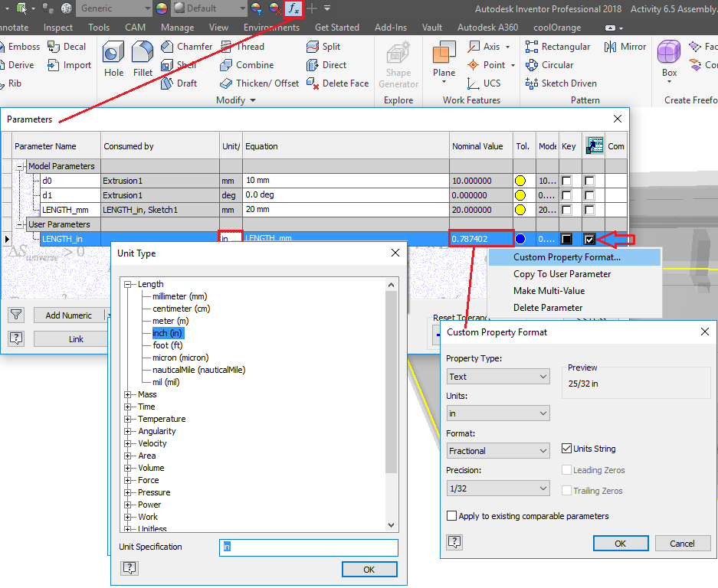Confirm Unit Type selection with OK
The image size is (718, 588).
click(x=369, y=569)
